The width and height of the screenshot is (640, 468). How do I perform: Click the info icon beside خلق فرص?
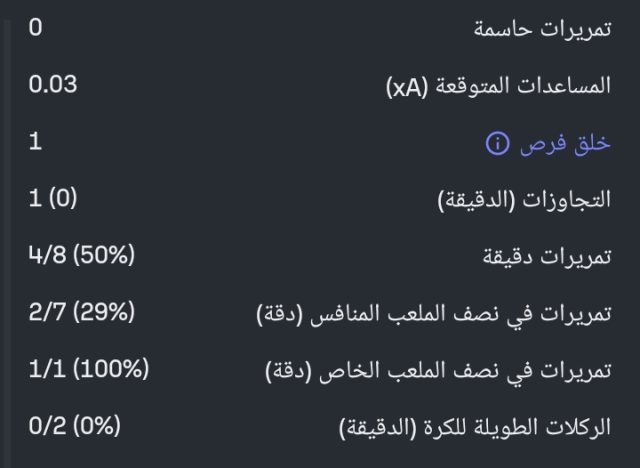click(496, 144)
